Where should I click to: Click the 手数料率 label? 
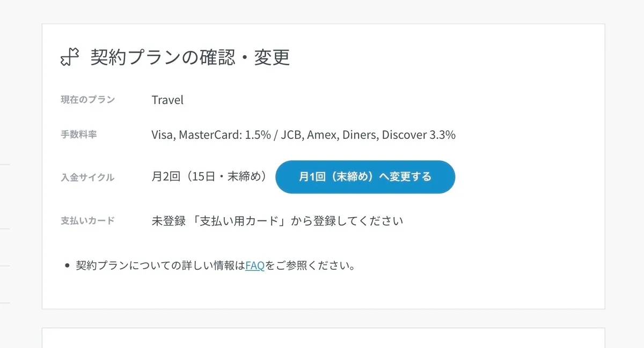click(x=78, y=135)
